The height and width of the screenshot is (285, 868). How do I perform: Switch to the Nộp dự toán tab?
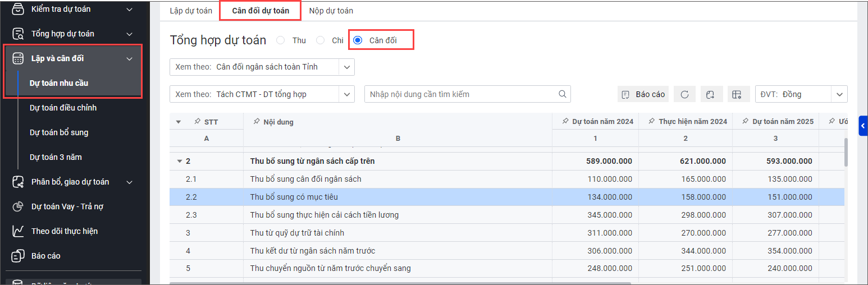pos(331,11)
